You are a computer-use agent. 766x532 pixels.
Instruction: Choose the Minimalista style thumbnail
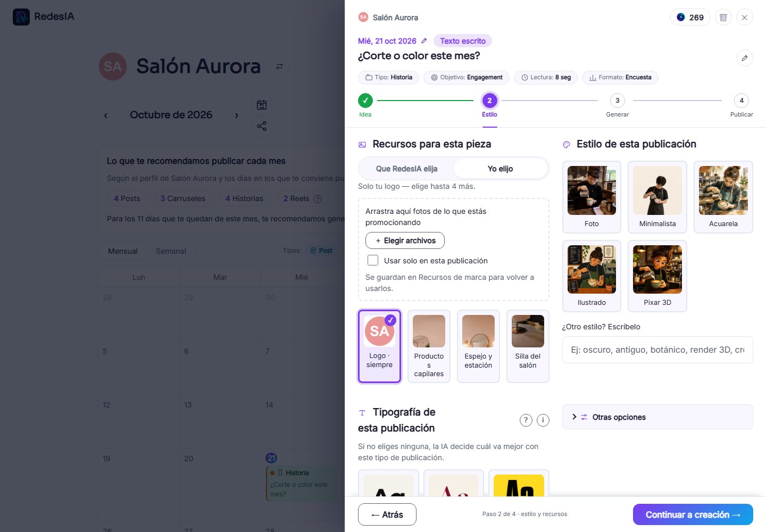pos(657,197)
